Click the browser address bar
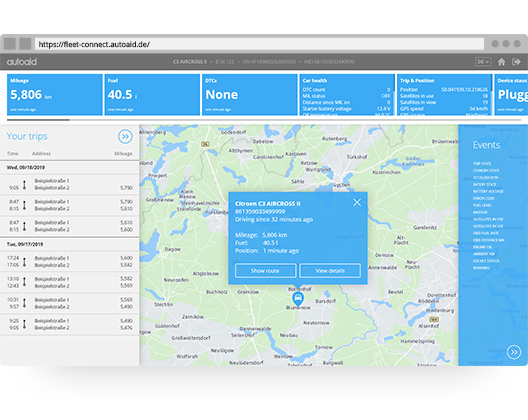528x420 pixels. (x=259, y=44)
